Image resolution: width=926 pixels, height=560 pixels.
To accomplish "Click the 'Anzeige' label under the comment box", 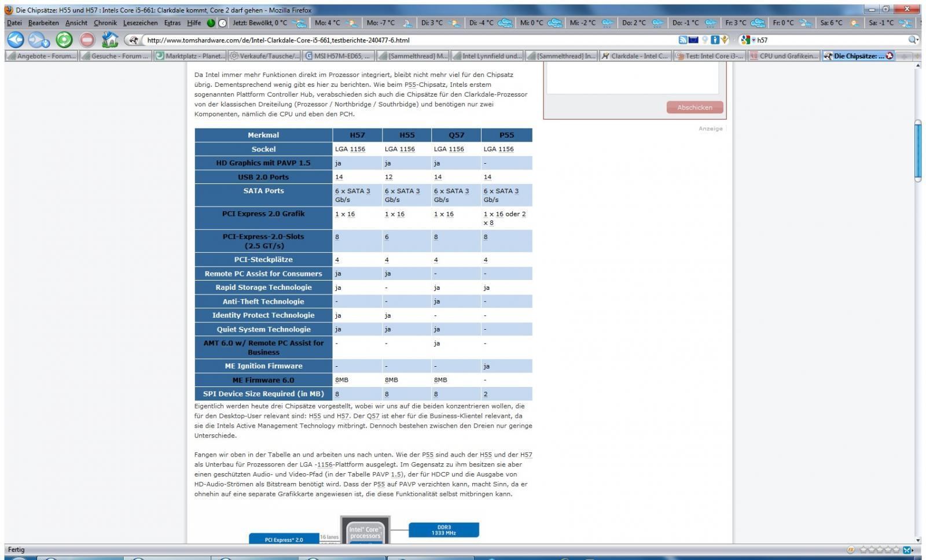I will (710, 128).
